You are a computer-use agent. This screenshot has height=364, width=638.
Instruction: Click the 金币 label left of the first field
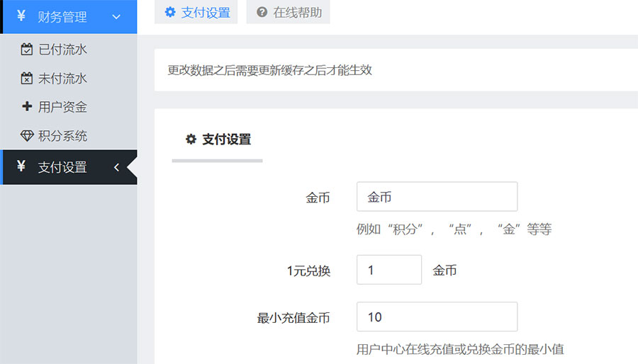coord(318,198)
